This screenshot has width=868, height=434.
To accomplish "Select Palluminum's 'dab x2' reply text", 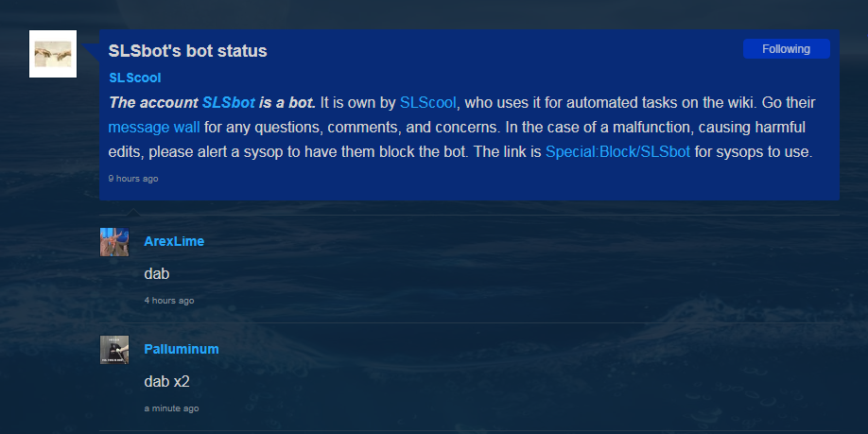I will [166, 381].
